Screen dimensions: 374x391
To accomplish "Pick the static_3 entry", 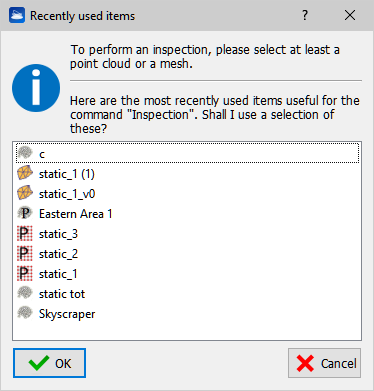I will point(187,234).
